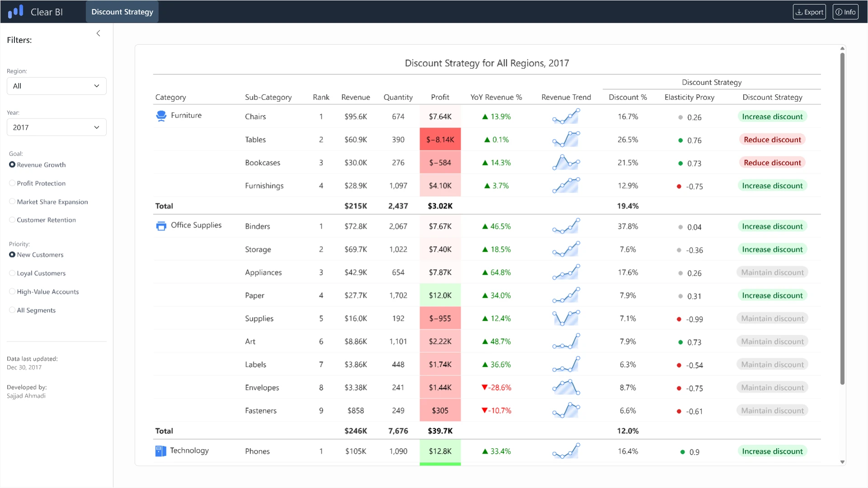Click Reduce discount badge for Bookcases
This screenshot has width=868, height=488.
[x=772, y=163]
